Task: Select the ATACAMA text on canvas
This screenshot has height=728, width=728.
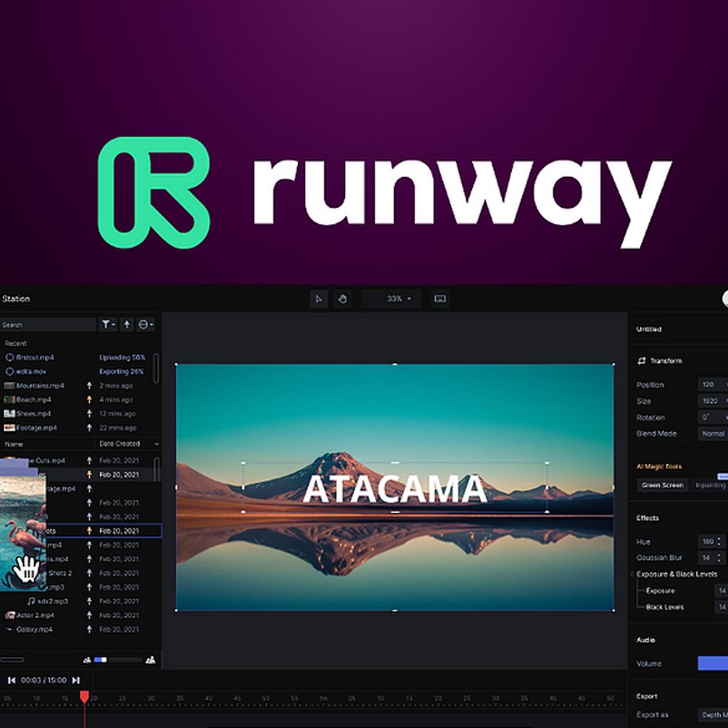Action: pos(395,488)
